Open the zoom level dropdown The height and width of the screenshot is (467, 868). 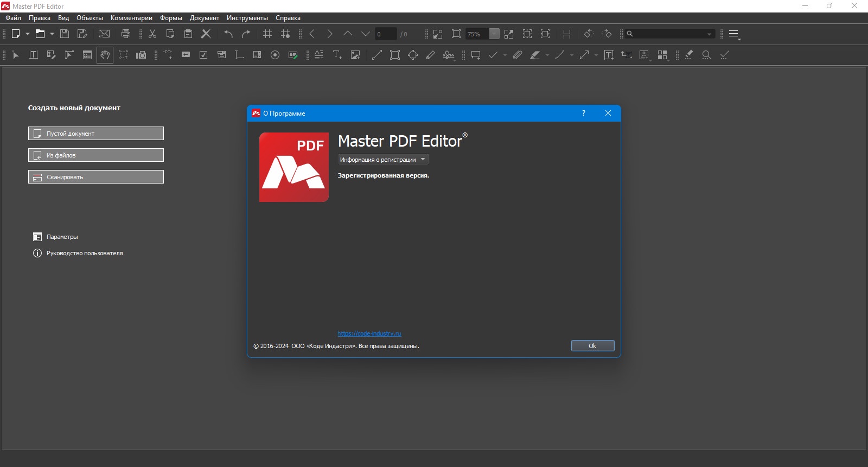coord(494,34)
